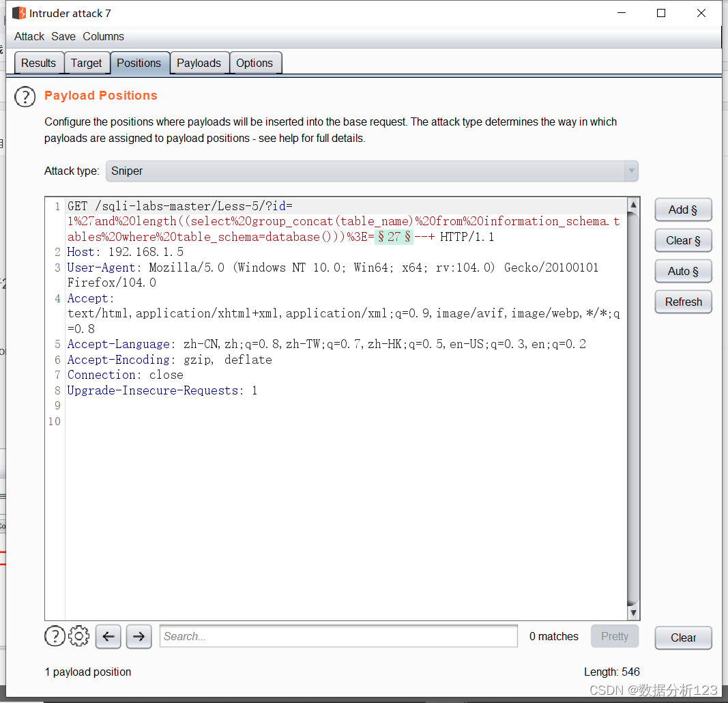Switch to the Options tab
This screenshot has height=703, width=728.
254,63
